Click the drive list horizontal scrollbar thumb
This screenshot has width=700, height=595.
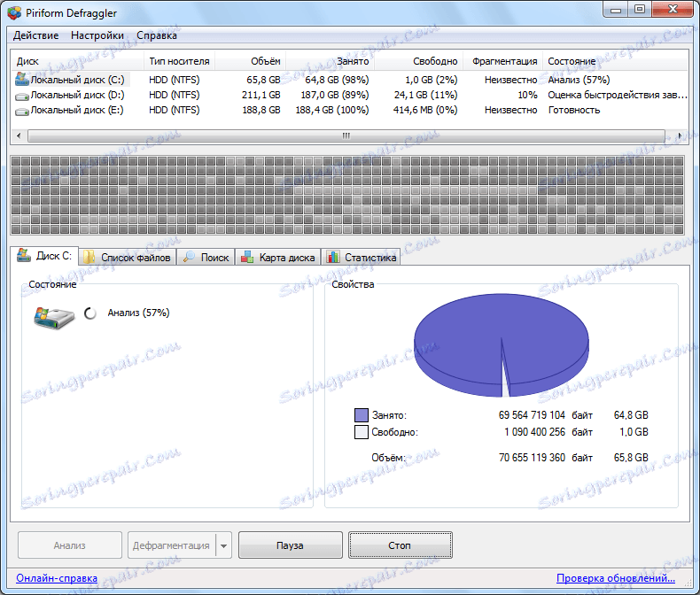coord(346,135)
